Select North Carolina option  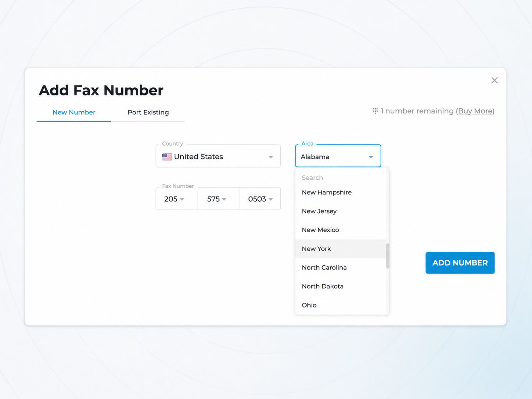tap(341, 267)
